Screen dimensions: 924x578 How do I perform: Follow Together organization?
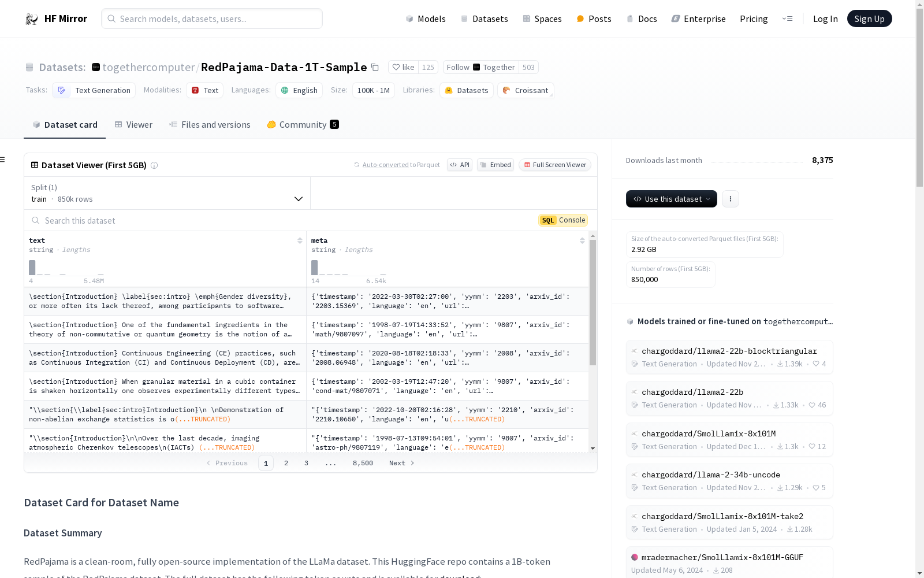tap(480, 67)
